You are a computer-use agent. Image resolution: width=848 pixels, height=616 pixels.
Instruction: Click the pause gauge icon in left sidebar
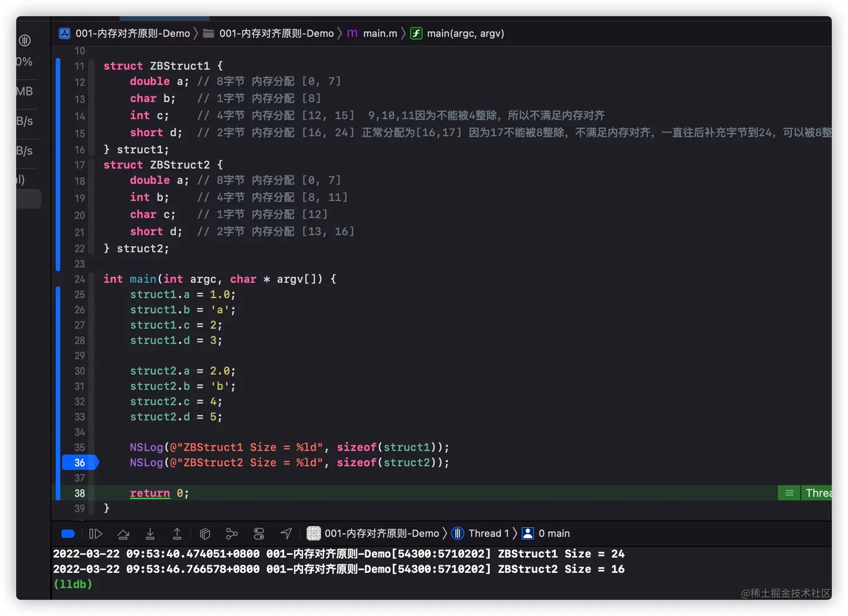[25, 40]
